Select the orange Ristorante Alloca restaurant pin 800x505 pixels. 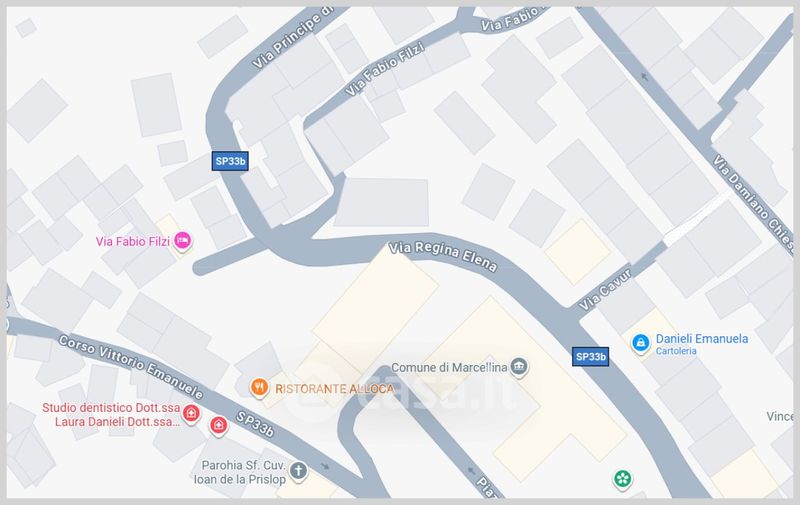tap(259, 387)
